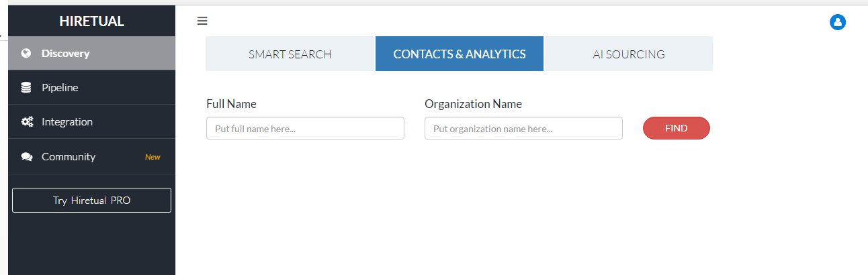Focus the Full Name input field
The width and height of the screenshot is (868, 275).
coord(305,128)
